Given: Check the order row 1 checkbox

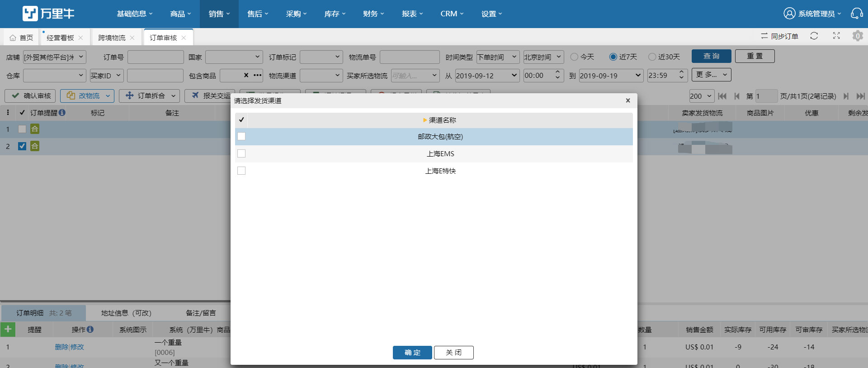Looking at the screenshot, I should point(22,129).
